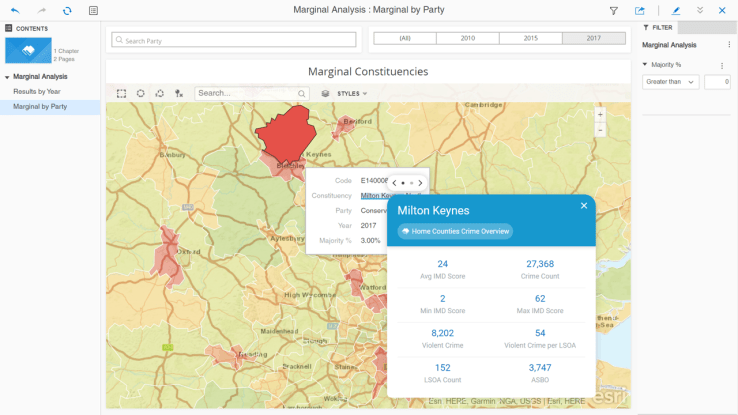
Task: Click the 3.00% Majority value in popup
Action: pos(370,240)
